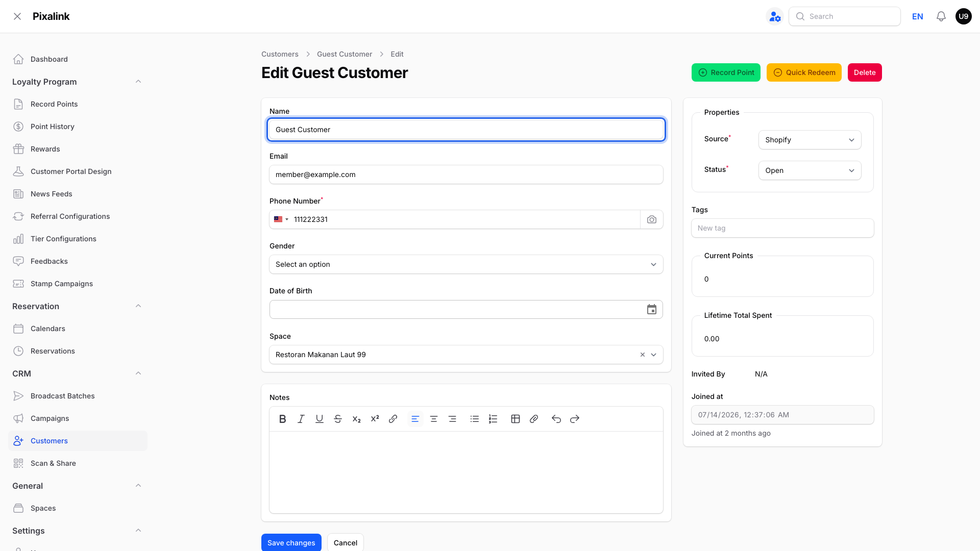Close the sidebar with X icon
This screenshot has height=551, width=980.
click(x=17, y=16)
